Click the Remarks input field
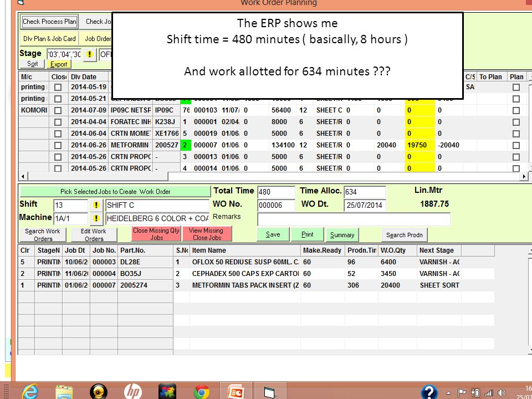 point(354,219)
